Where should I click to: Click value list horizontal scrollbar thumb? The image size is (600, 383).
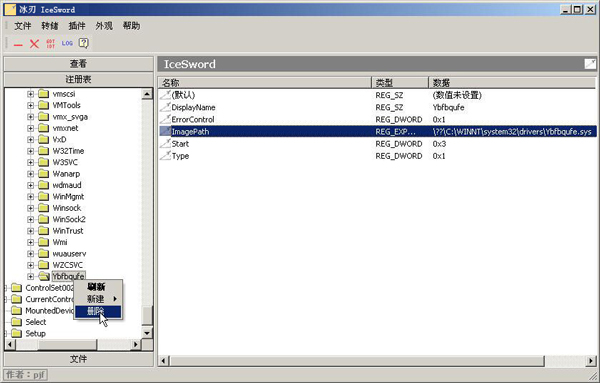(x=357, y=360)
